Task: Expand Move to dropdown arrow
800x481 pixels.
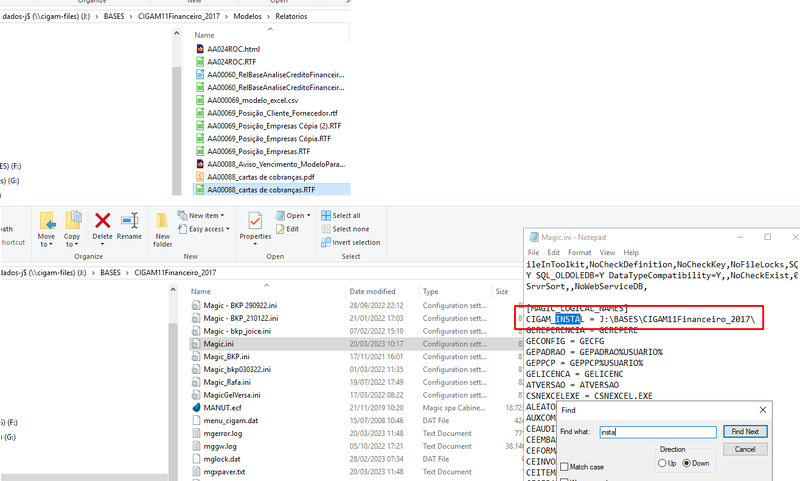Action: pos(51,245)
